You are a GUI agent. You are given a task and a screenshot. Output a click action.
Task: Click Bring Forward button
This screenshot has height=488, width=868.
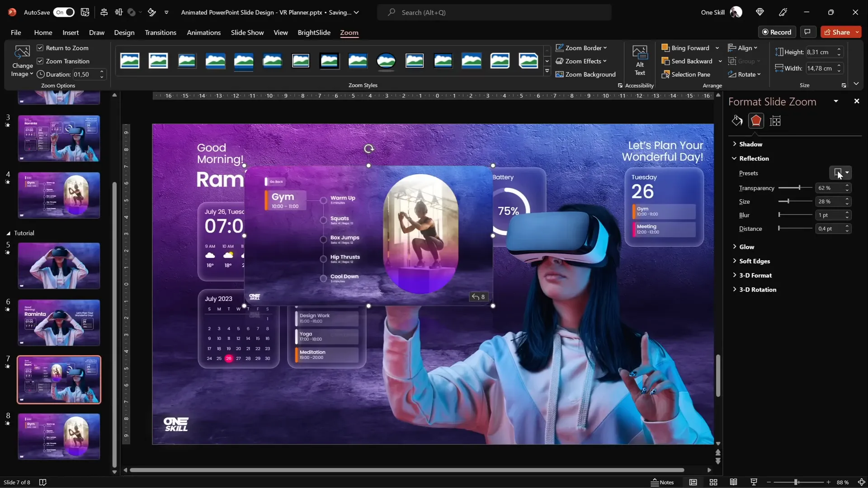[x=686, y=48]
